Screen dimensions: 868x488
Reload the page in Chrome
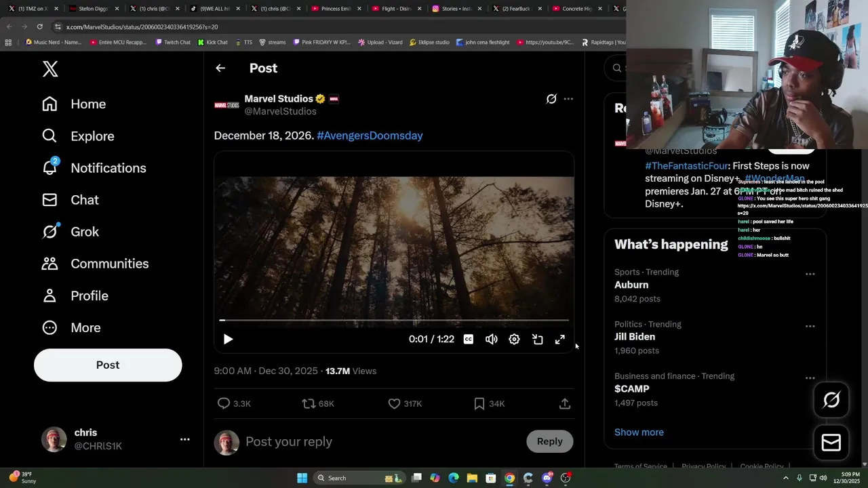click(40, 26)
